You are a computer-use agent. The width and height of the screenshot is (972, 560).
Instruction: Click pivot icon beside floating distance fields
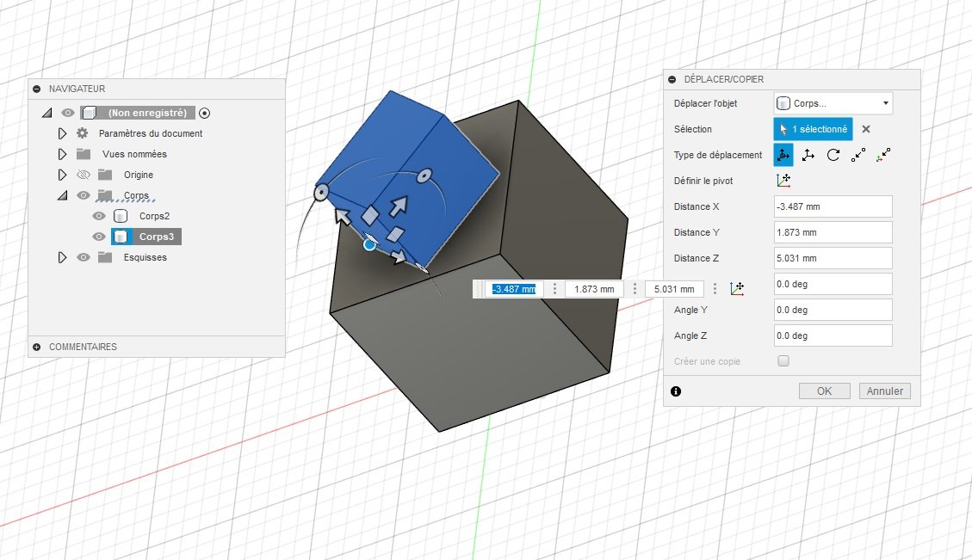pyautogui.click(x=737, y=289)
